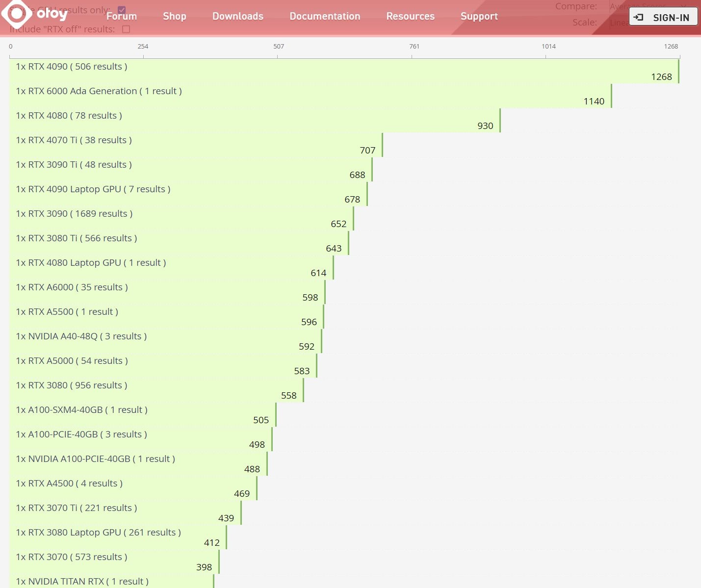Viewport: 701px width, 588px height.
Task: Click "1x RTX 3080 Ti ( 566 results )"
Action: pos(77,238)
